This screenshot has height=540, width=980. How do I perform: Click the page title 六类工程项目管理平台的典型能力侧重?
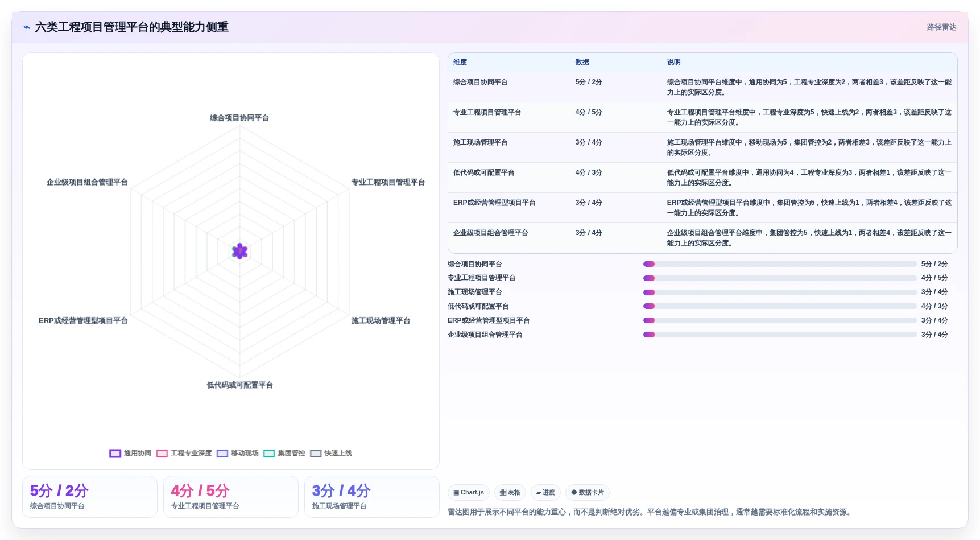[131, 27]
